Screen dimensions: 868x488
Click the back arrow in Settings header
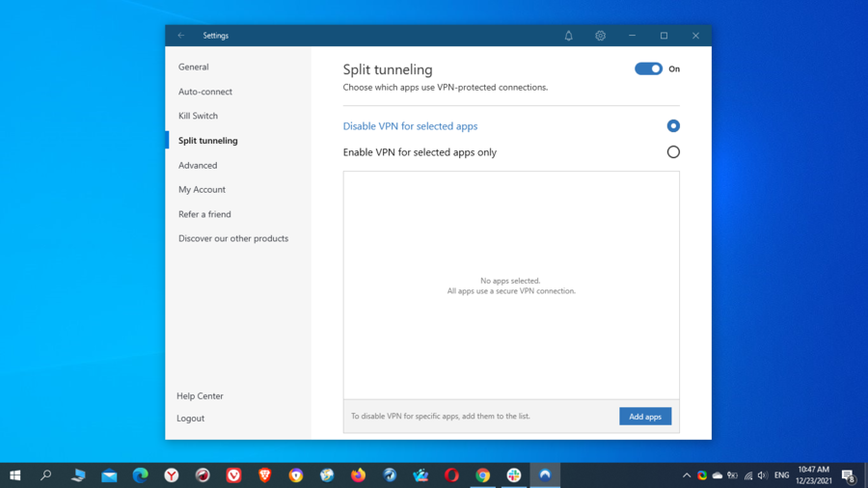pos(180,36)
